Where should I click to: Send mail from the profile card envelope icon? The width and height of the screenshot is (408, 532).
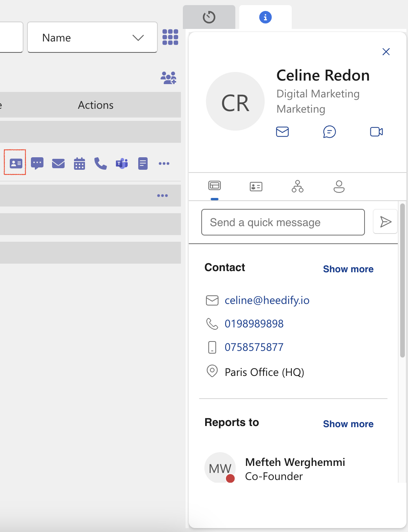tap(282, 132)
